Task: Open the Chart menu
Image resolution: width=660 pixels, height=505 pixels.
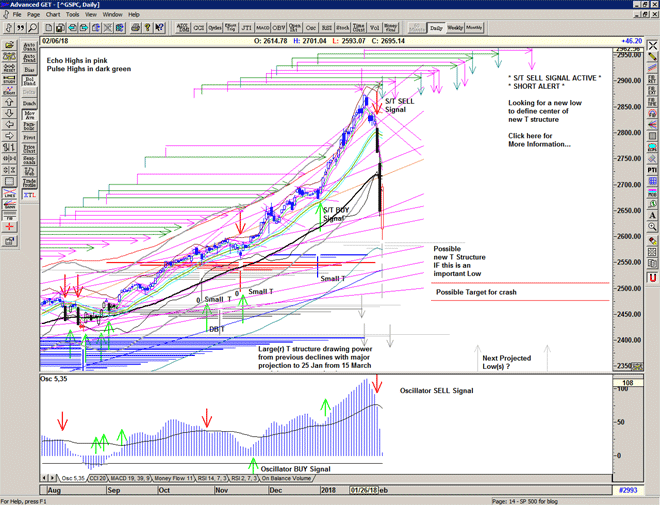Action: [x=53, y=15]
